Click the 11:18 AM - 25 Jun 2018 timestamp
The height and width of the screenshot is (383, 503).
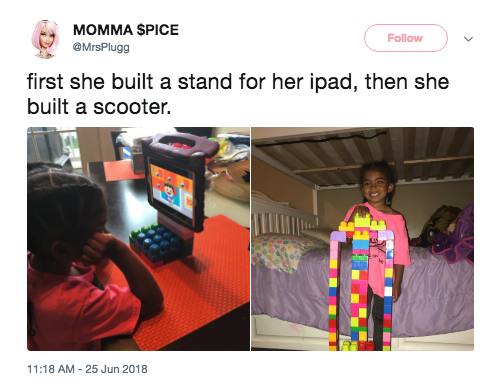[x=87, y=369]
